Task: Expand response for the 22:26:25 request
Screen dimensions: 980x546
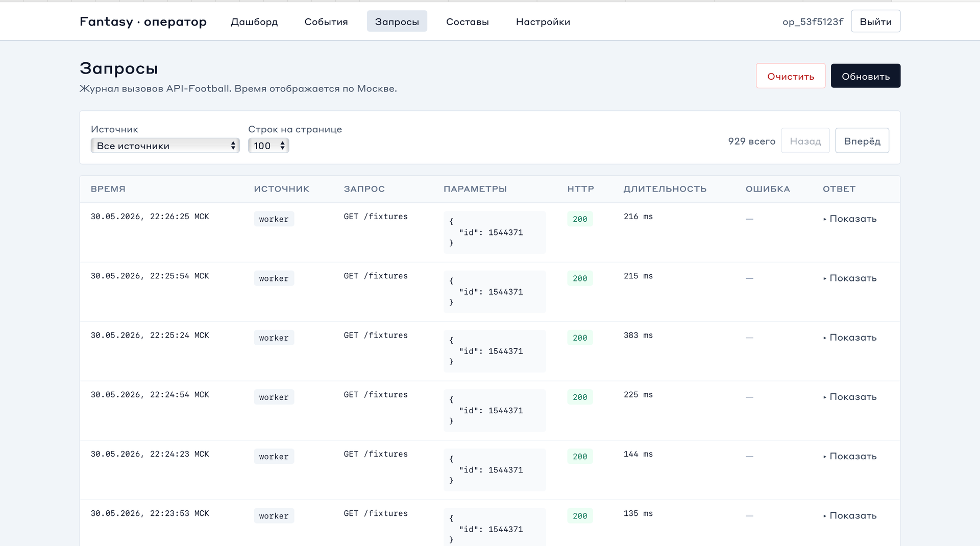Action: (x=850, y=219)
